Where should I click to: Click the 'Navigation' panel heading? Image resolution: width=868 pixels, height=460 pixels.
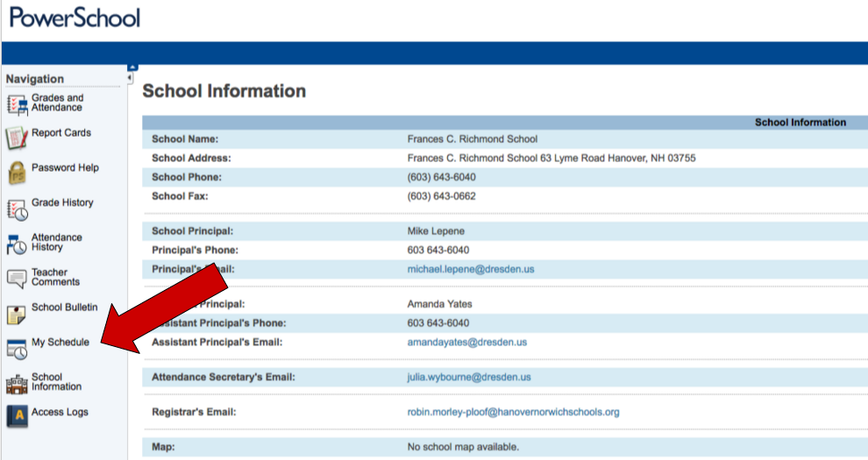pos(35,79)
